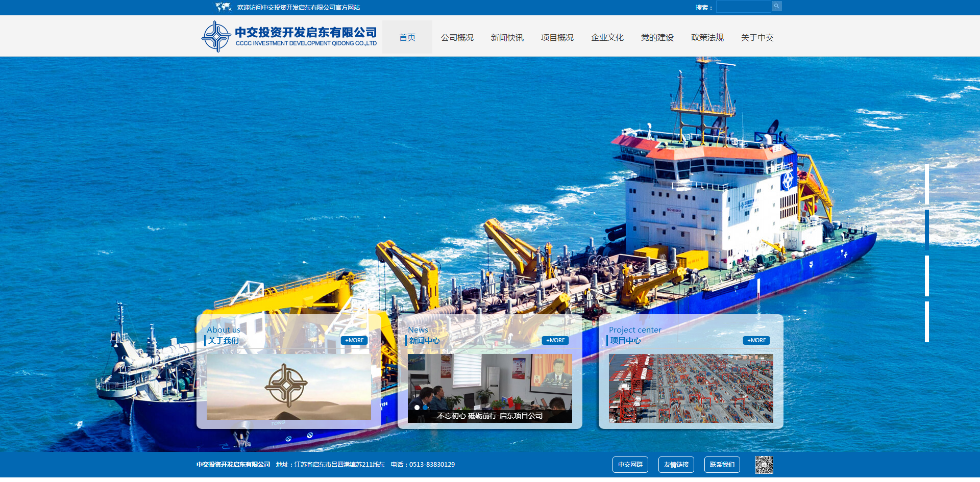Select the first banner slide indicator bar
The width and height of the screenshot is (980, 482).
pyautogui.click(x=927, y=184)
